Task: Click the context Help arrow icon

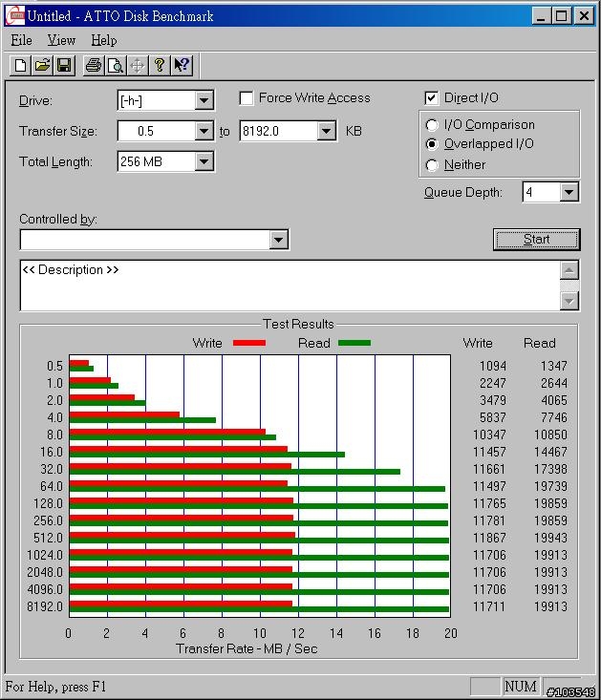Action: [x=182, y=66]
